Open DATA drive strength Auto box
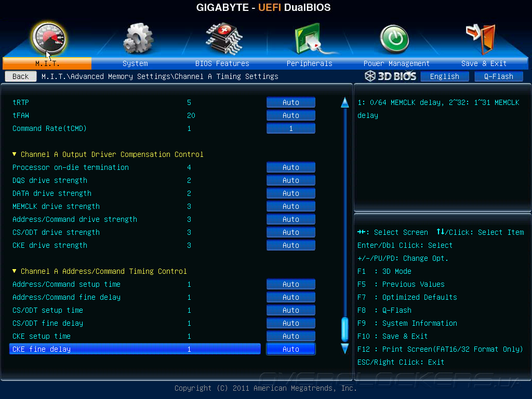Viewport: 532px width, 399px height. 291,193
